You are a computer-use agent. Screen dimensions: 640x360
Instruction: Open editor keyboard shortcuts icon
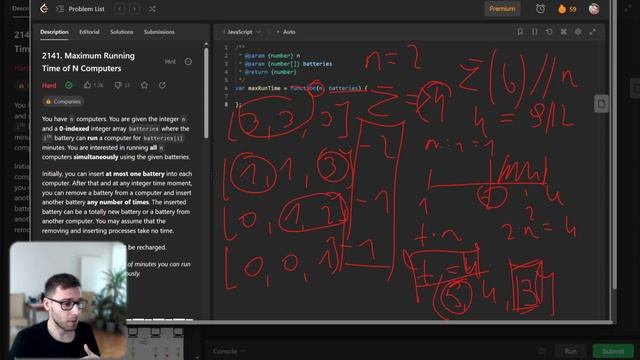coord(563,32)
